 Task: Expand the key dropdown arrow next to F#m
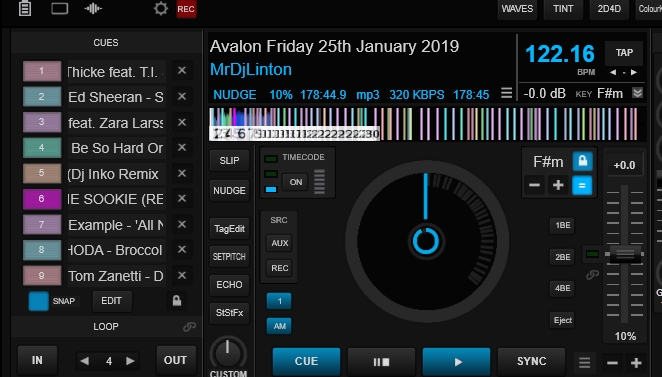[637, 92]
